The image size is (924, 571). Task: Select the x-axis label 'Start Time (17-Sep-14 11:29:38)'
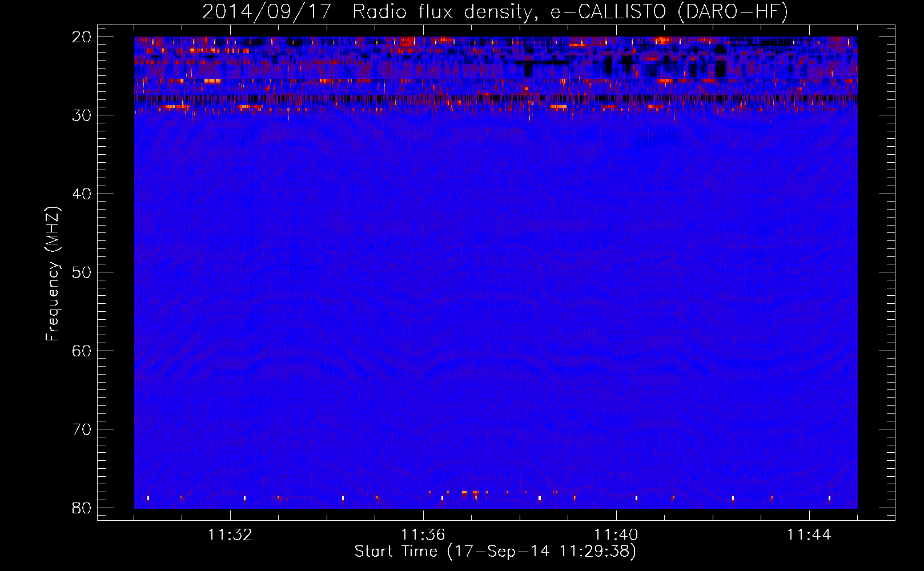pyautogui.click(x=495, y=552)
